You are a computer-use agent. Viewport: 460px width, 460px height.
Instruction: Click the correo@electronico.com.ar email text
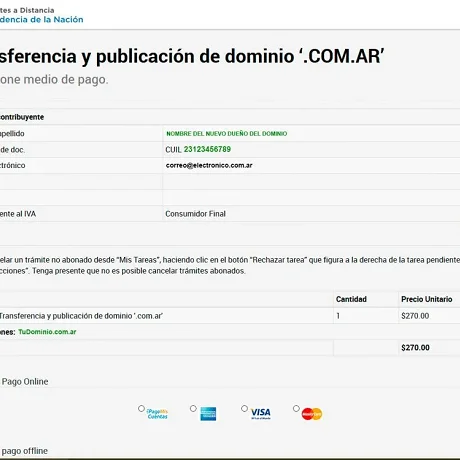[x=209, y=165]
